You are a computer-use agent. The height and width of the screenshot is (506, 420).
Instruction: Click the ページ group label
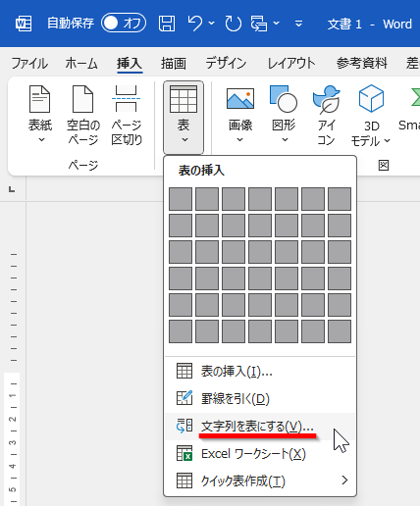tap(83, 165)
